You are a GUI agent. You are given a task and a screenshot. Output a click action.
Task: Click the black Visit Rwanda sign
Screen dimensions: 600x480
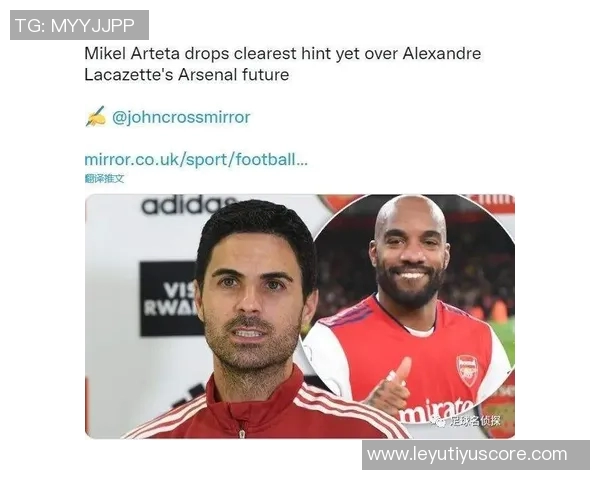point(170,299)
